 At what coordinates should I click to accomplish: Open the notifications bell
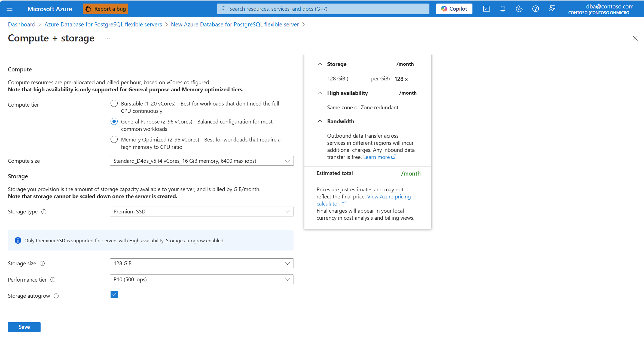point(503,9)
